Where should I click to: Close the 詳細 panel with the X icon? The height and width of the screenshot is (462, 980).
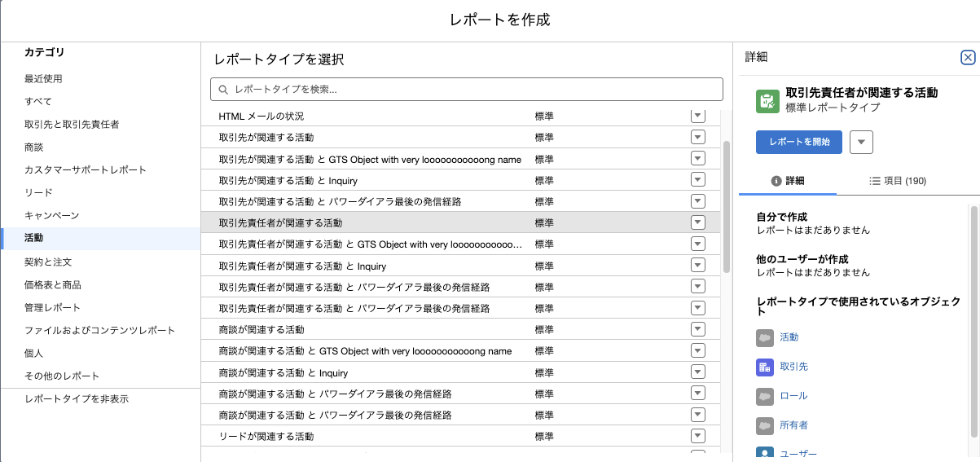[x=968, y=57]
